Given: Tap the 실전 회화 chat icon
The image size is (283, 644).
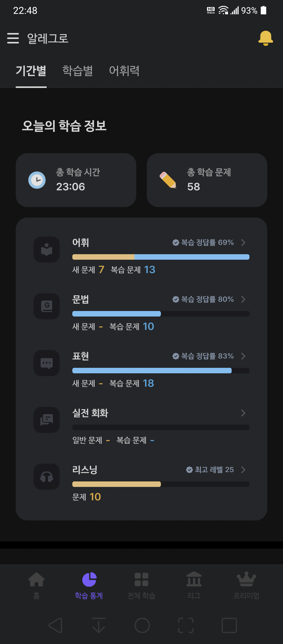Looking at the screenshot, I should click(x=47, y=420).
